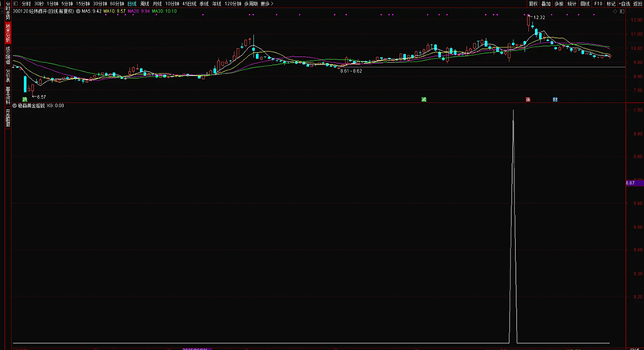This screenshot has width=644, height=350.
Task: Select the 30秒 period
Action: coord(39,4)
